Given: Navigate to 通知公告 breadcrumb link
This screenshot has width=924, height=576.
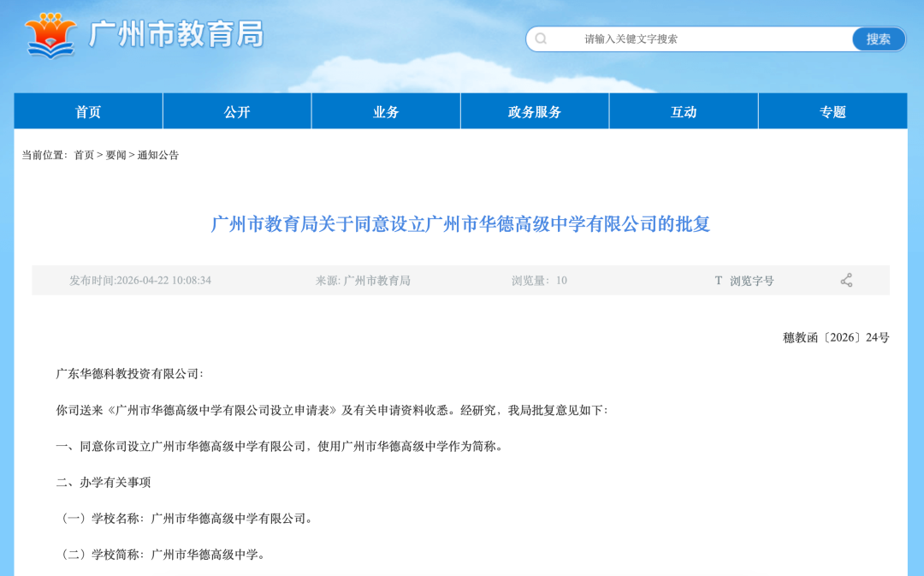Looking at the screenshot, I should tap(158, 155).
